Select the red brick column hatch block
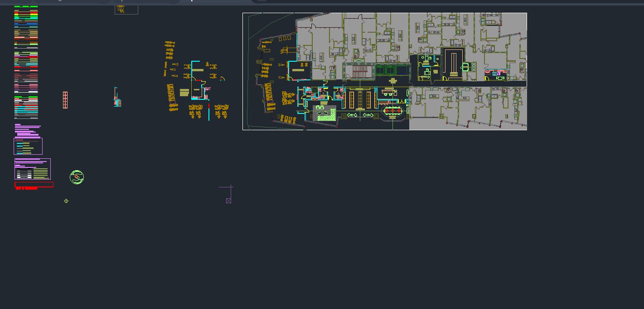 65,100
